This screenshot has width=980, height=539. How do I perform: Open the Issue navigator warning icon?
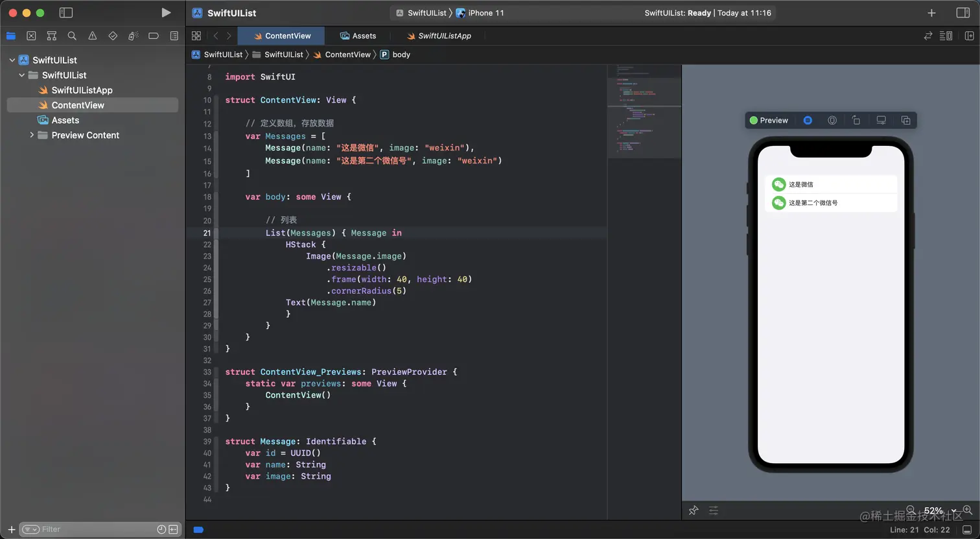[93, 36]
